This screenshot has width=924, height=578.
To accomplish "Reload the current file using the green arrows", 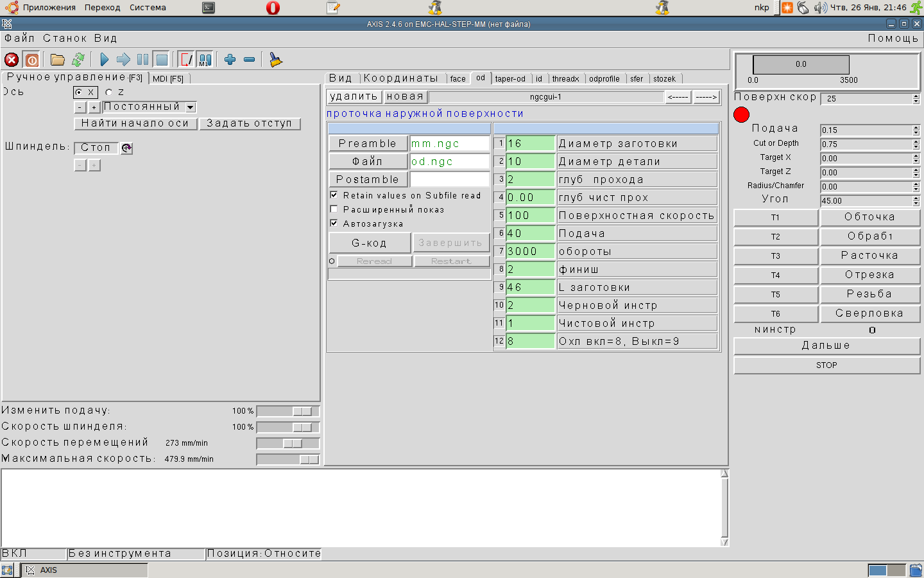I will pos(78,60).
